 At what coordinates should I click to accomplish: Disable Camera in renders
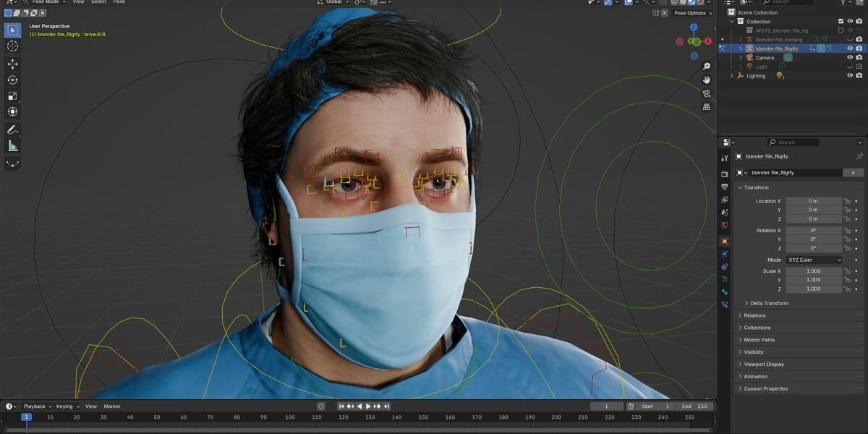click(859, 58)
